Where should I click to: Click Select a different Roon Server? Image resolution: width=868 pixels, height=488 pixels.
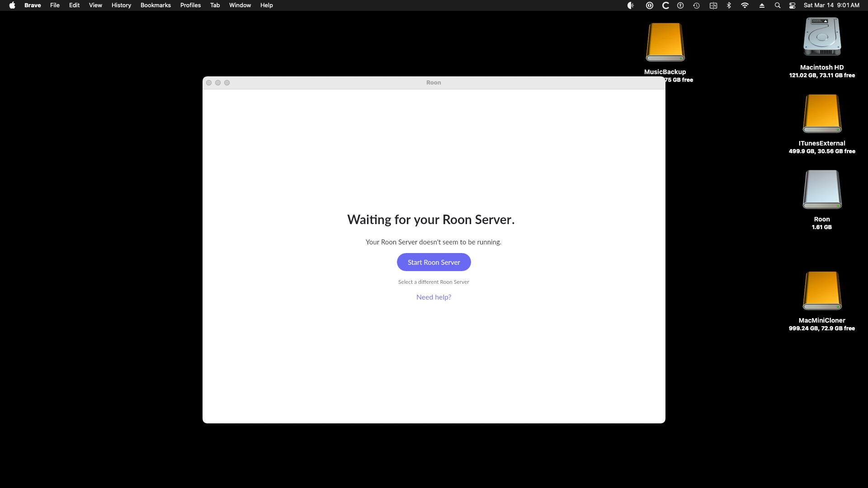434,282
